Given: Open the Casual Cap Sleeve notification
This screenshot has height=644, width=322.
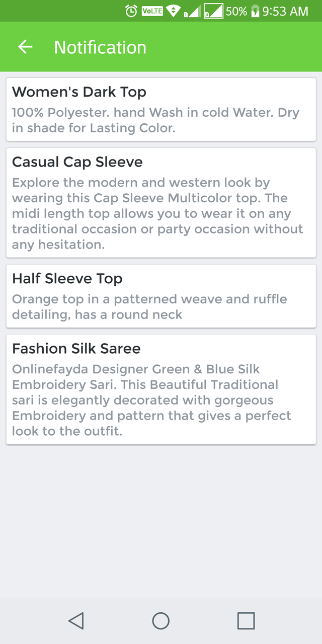Looking at the screenshot, I should coord(161,202).
